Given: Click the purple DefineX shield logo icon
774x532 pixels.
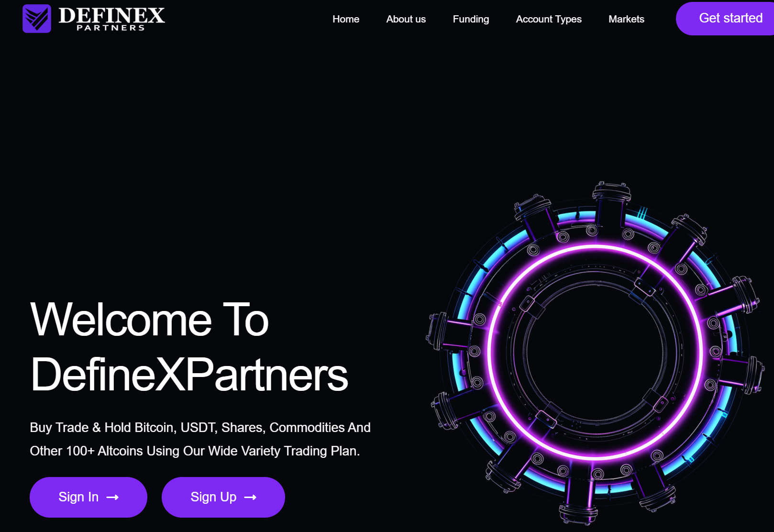Looking at the screenshot, I should point(37,19).
